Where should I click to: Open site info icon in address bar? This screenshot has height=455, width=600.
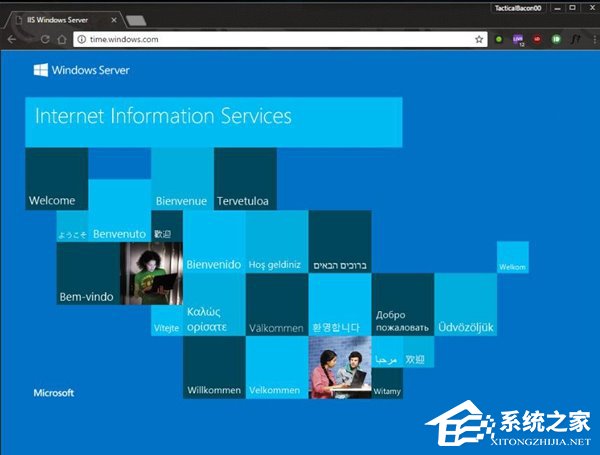click(82, 39)
